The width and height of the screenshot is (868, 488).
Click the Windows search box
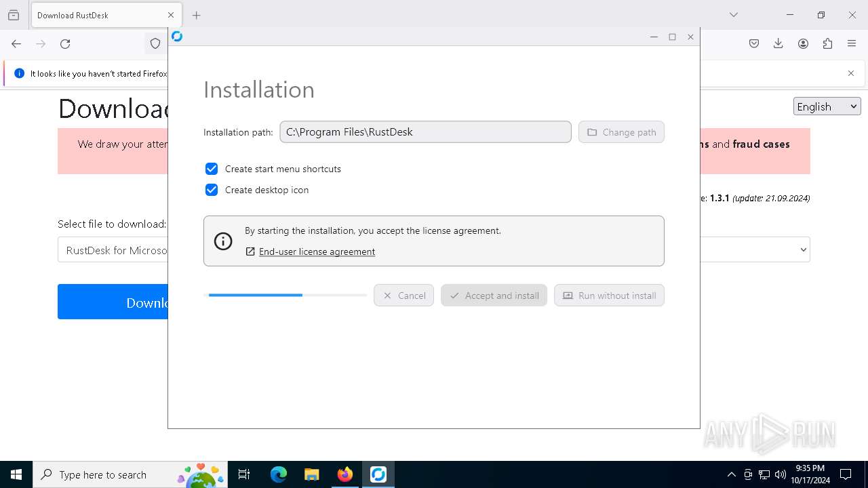130,474
